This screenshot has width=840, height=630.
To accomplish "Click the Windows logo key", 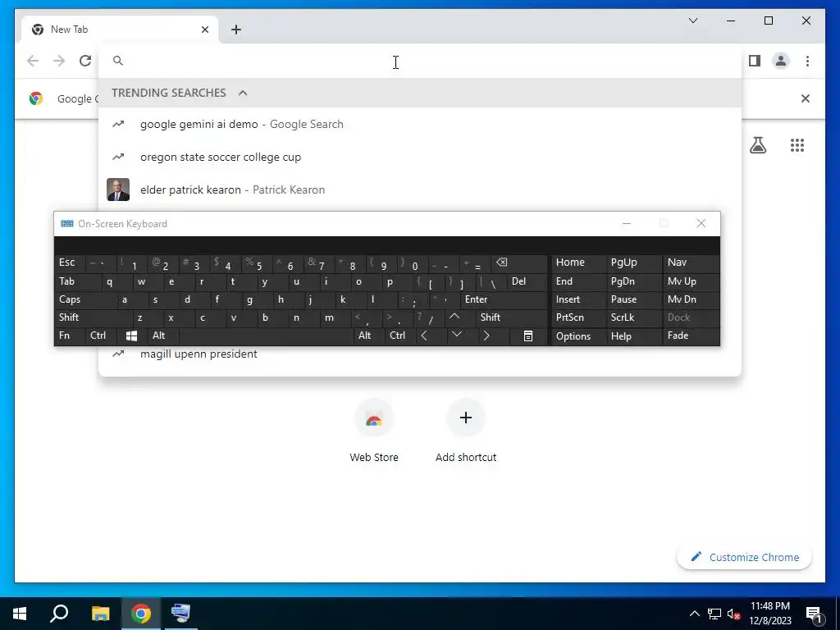I will point(132,336).
